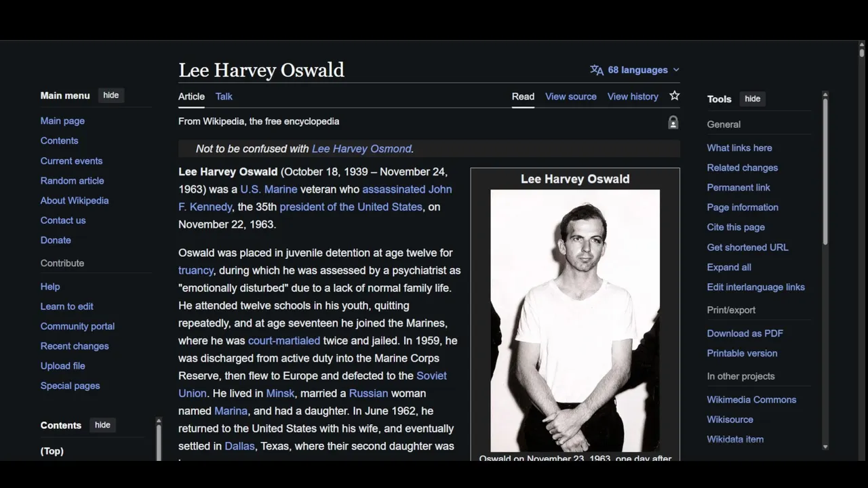Open the Marina link
This screenshot has height=488, width=868.
(x=231, y=411)
